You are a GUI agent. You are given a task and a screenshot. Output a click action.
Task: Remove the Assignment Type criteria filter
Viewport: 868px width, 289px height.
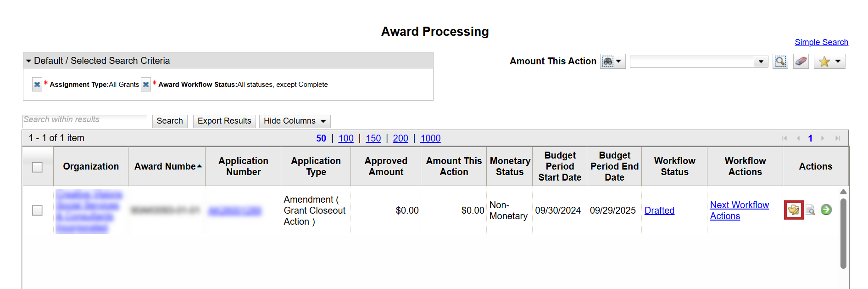tap(37, 85)
